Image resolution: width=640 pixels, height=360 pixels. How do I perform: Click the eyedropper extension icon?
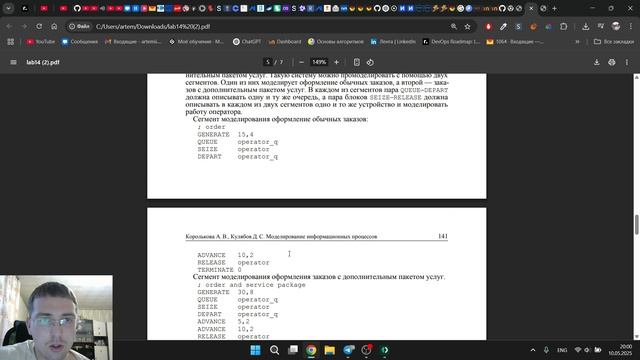point(503,27)
